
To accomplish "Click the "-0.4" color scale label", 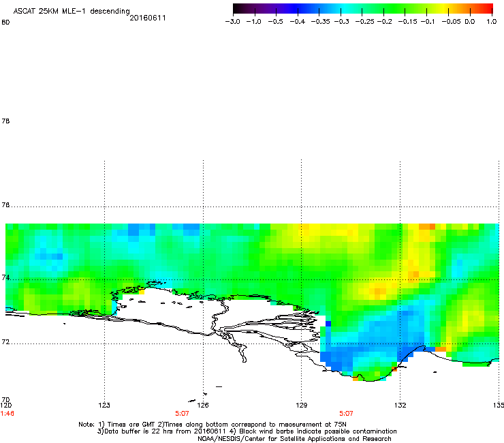I will [298, 22].
